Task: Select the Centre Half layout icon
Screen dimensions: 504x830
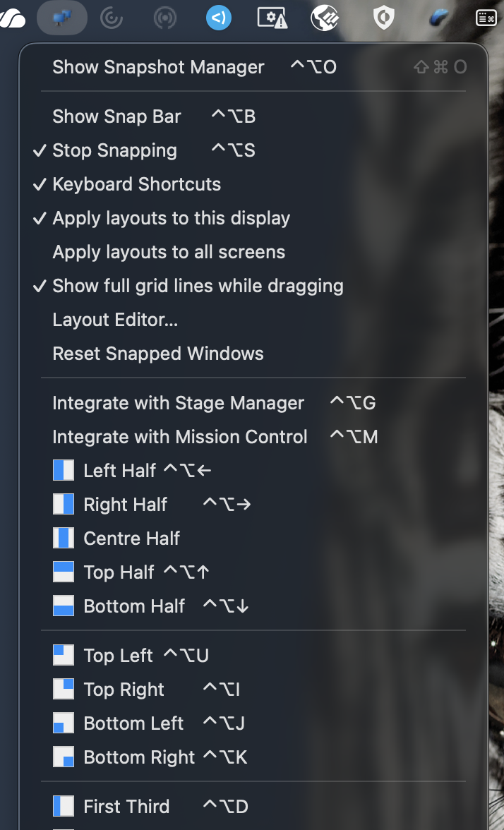Action: 64,538
